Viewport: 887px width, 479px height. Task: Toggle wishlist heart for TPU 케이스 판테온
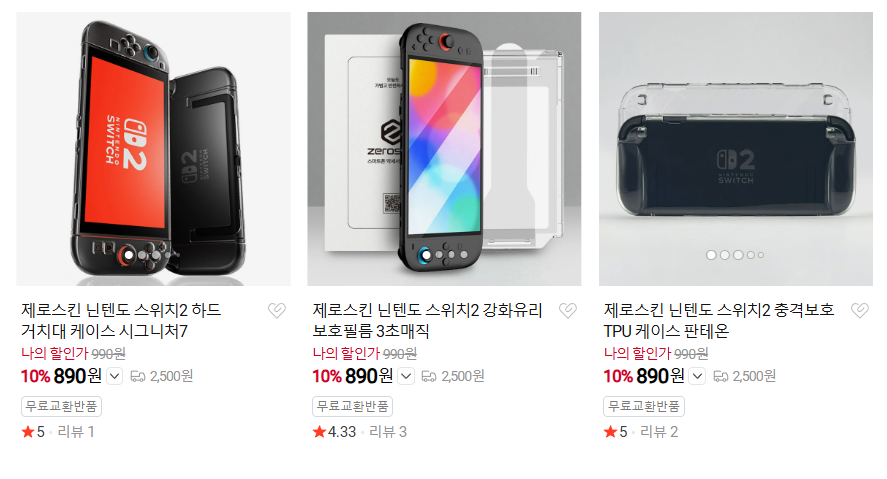[860, 310]
